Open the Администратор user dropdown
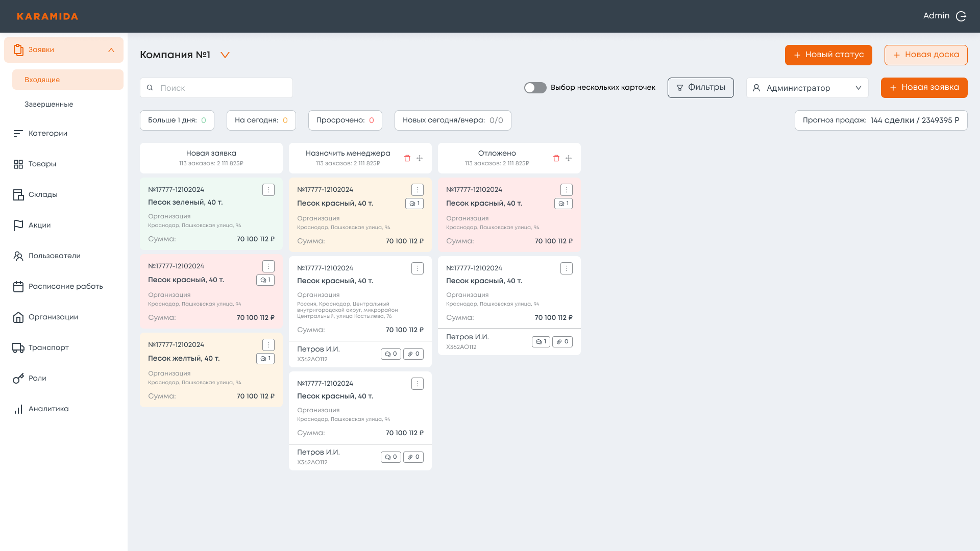Screen dimensions: 980x551 (807, 88)
